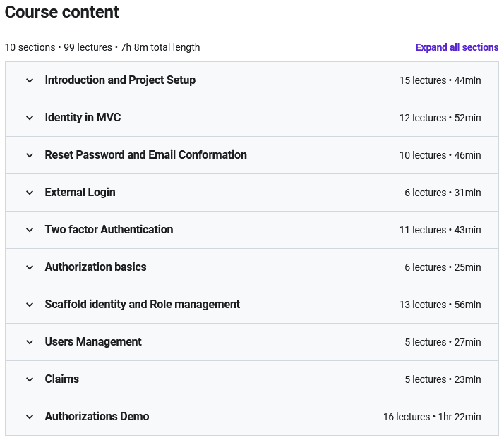Viewport: 504px width, 440px height.
Task: Click chevron for Scaffold identity and Role management
Action: 30,305
